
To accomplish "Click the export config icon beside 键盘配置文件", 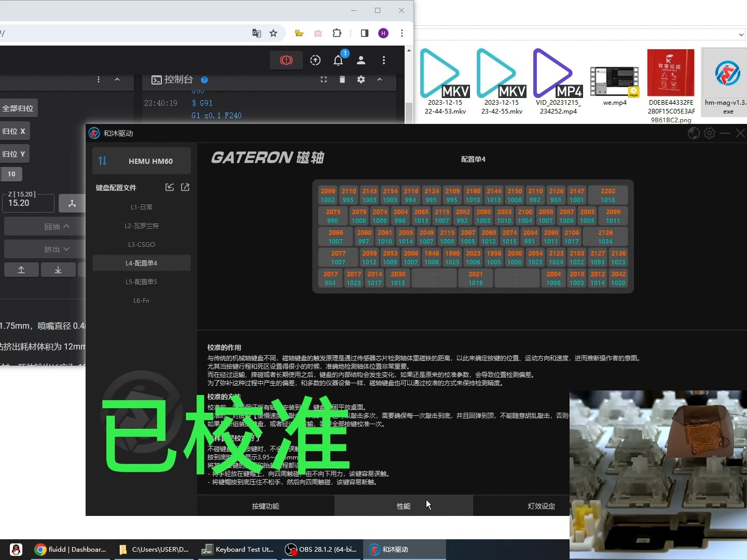I will (185, 187).
